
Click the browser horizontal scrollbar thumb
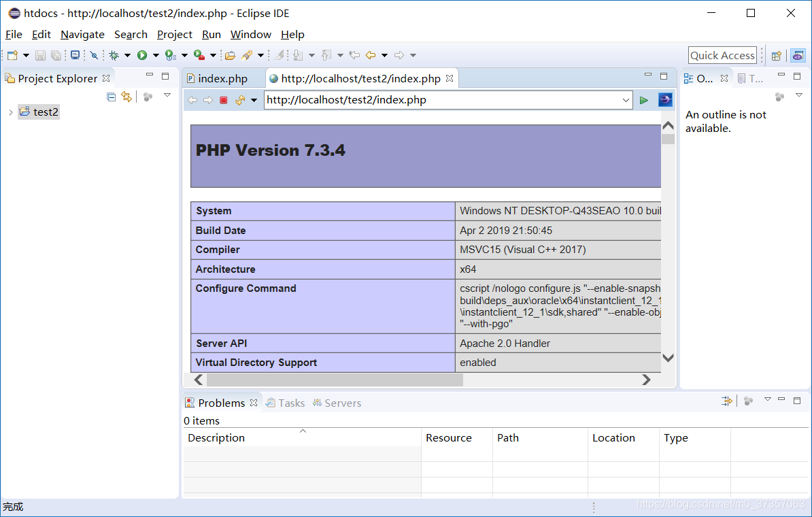point(335,380)
